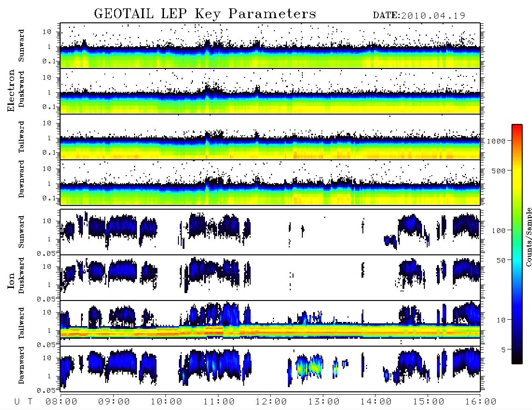
Task: Click the "10" tick of the Electron Sunward panel
Action: (x=47, y=32)
